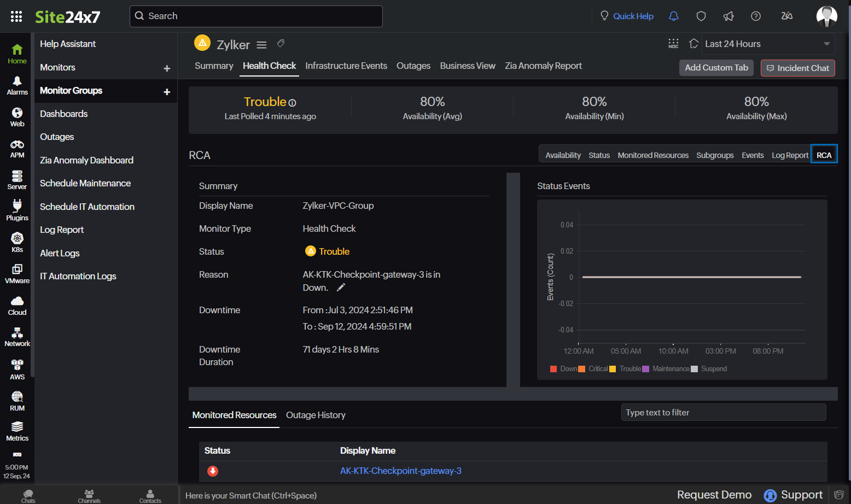Click the notifications bell icon

click(x=674, y=16)
